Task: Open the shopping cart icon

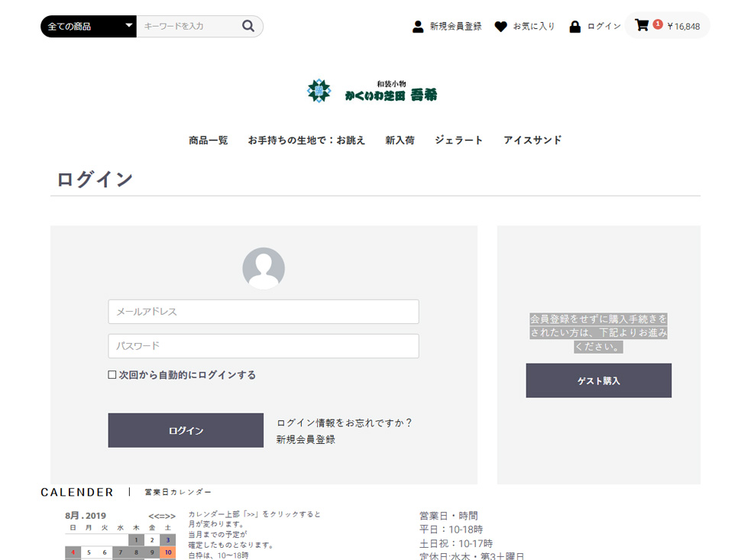Action: point(642,25)
